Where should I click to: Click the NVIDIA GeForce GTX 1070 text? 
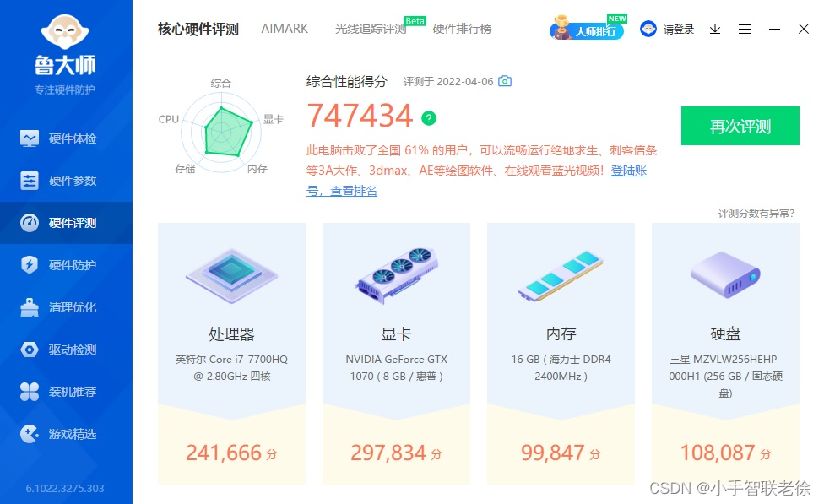click(x=396, y=367)
